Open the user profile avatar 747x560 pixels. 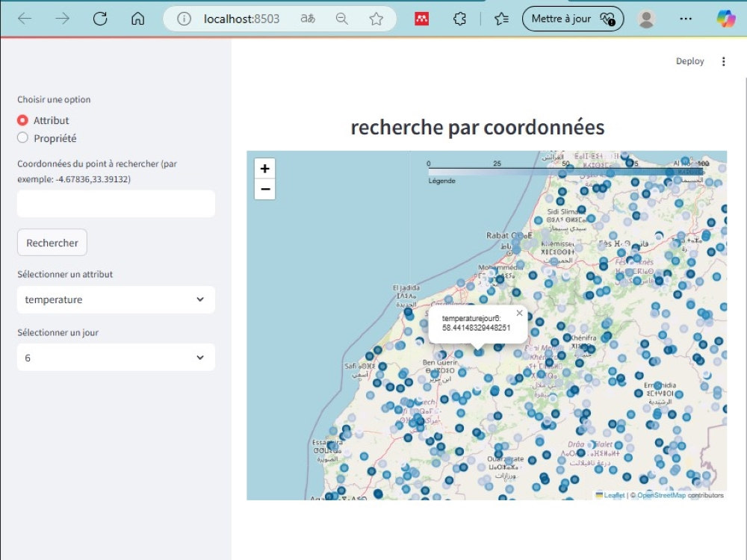(646, 19)
